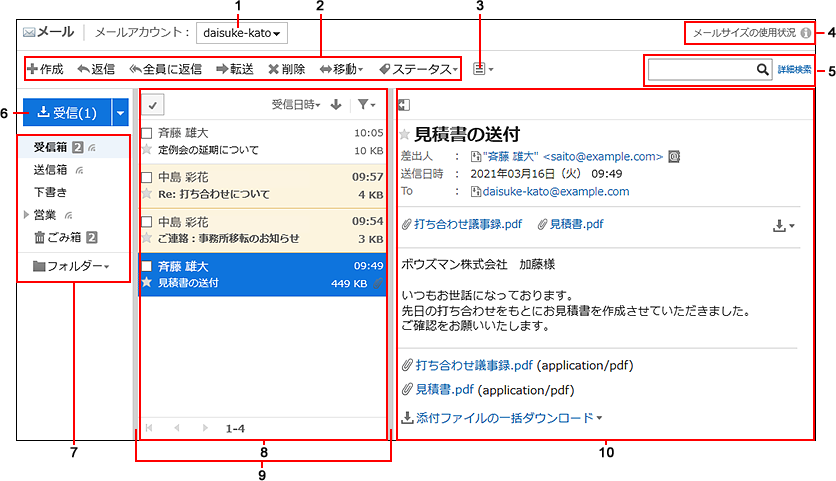
Task: Open the 詳細検索 advanced search link
Action: click(794, 69)
